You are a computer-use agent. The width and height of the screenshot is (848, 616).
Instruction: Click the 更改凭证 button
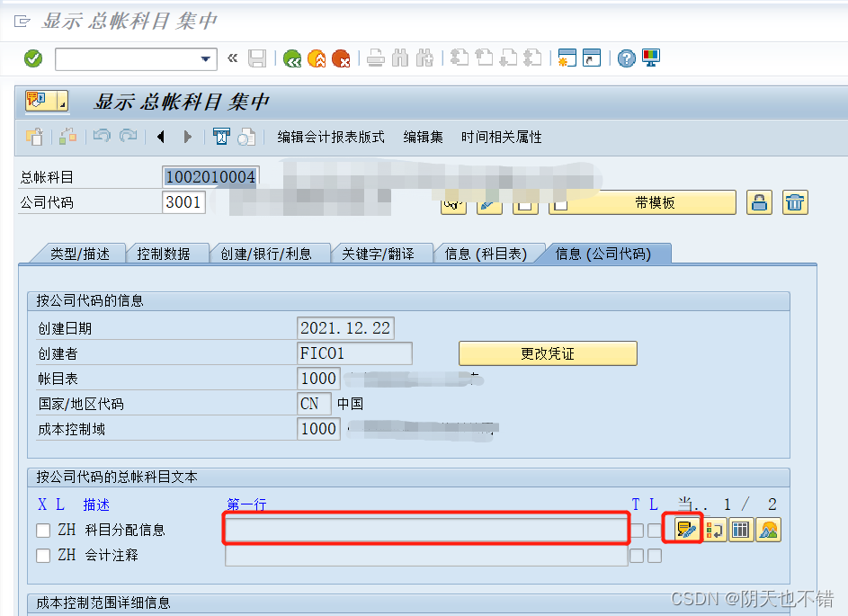pyautogui.click(x=548, y=353)
